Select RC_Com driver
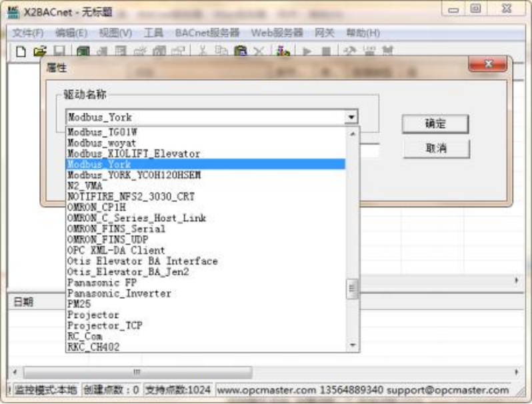This screenshot has height=404, width=532. (x=205, y=337)
